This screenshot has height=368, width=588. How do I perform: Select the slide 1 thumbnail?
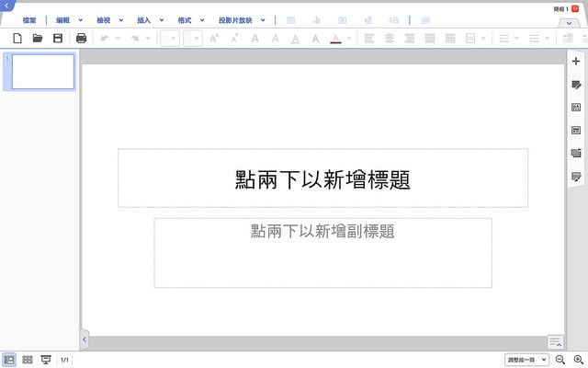coord(43,72)
